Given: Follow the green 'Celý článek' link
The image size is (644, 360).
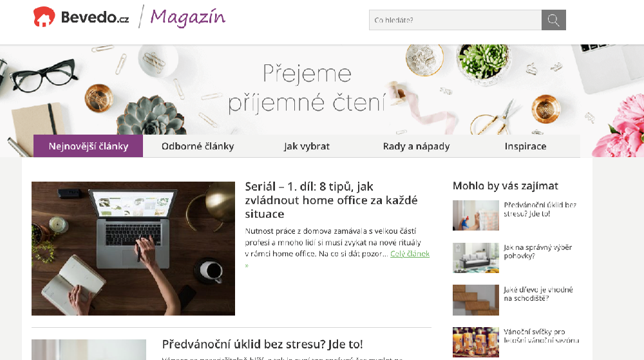Looking at the screenshot, I should (x=410, y=254).
